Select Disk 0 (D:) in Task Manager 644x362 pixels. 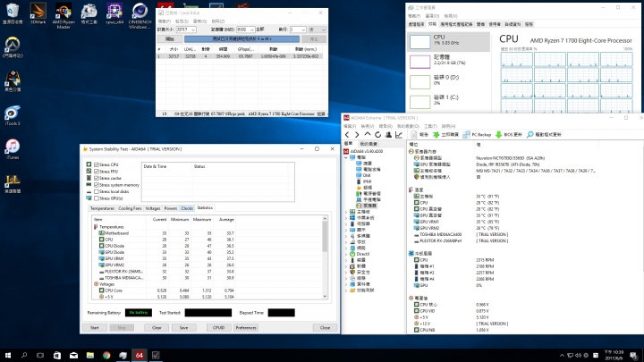click(448, 81)
